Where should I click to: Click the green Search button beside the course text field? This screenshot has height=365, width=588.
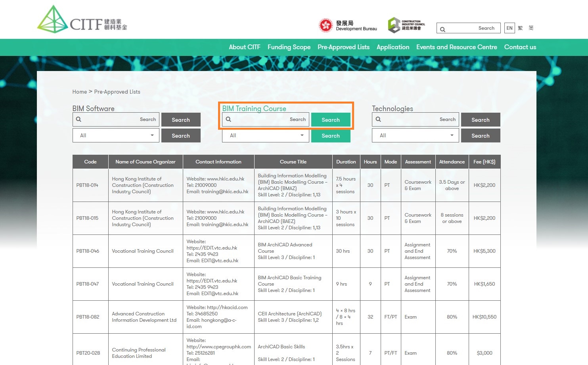tap(330, 120)
